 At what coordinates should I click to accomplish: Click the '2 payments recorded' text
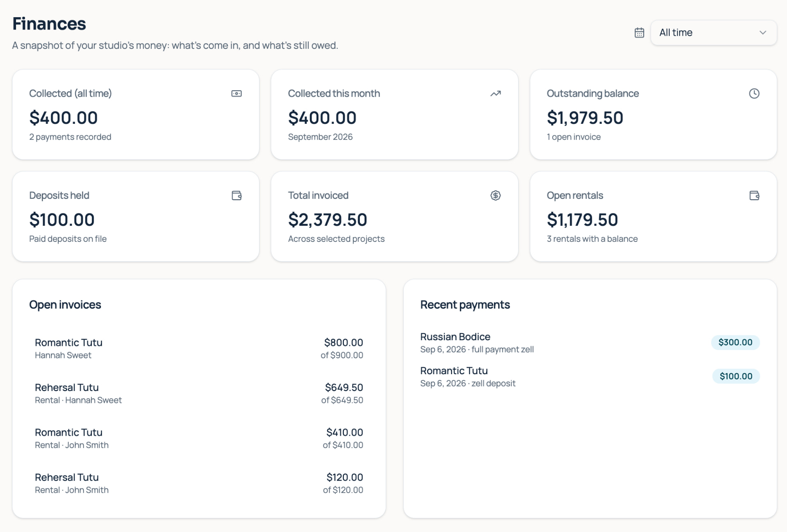(70, 137)
